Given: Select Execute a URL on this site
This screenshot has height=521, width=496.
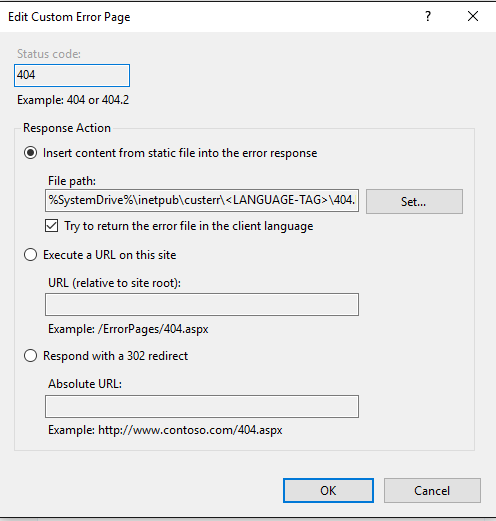Looking at the screenshot, I should 30,255.
